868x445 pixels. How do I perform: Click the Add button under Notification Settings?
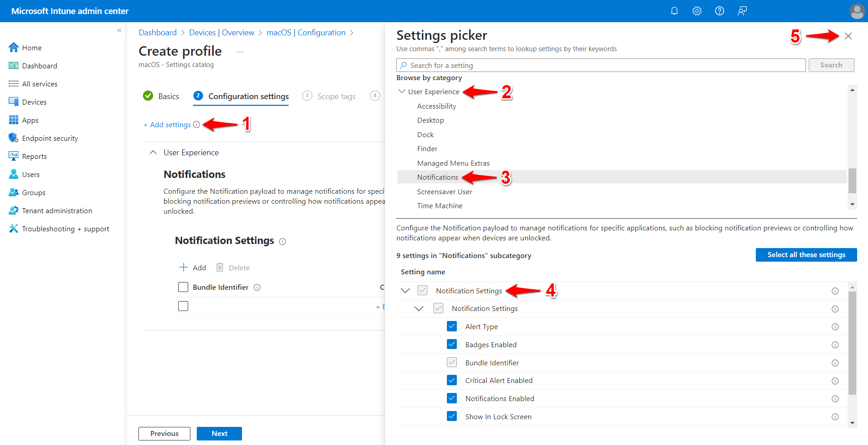pyautogui.click(x=193, y=268)
